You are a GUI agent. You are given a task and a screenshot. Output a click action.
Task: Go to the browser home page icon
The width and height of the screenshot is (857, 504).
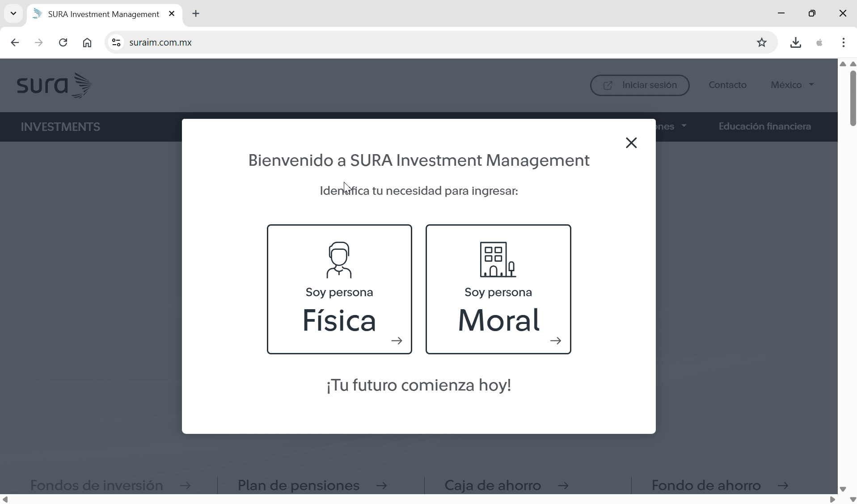[x=87, y=42]
